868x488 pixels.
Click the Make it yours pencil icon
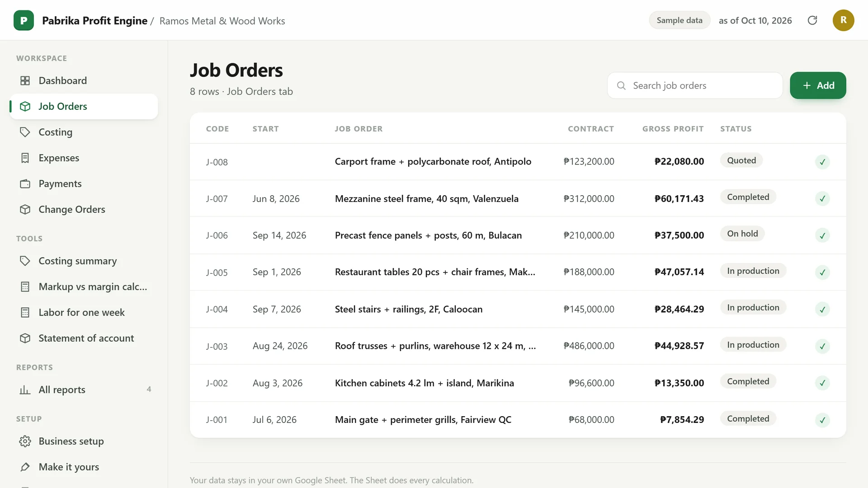[x=25, y=467]
